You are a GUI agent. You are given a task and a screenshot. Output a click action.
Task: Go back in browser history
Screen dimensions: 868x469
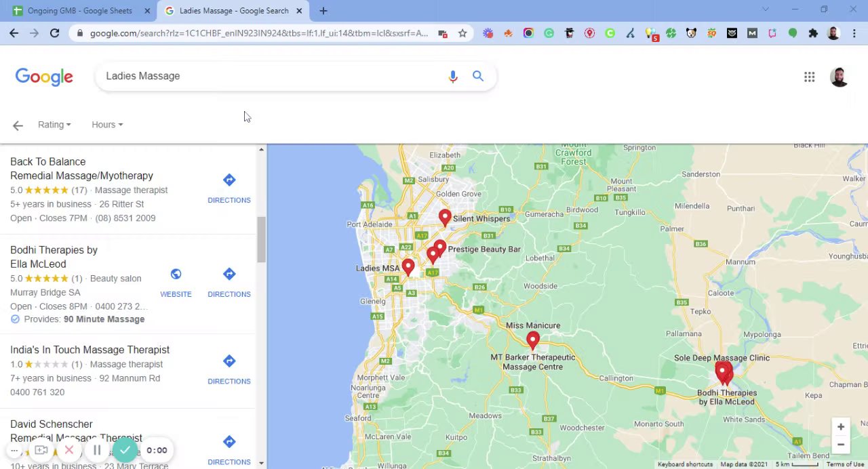tap(14, 33)
